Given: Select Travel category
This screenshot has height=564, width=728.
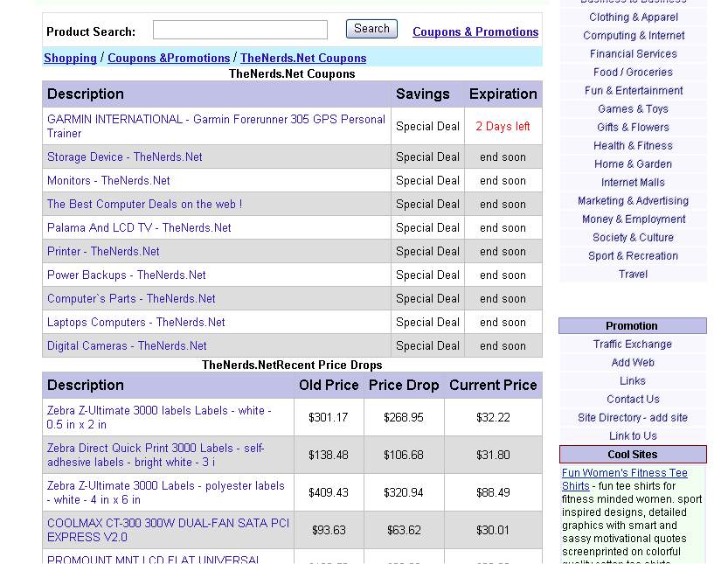Looking at the screenshot, I should (634, 274).
